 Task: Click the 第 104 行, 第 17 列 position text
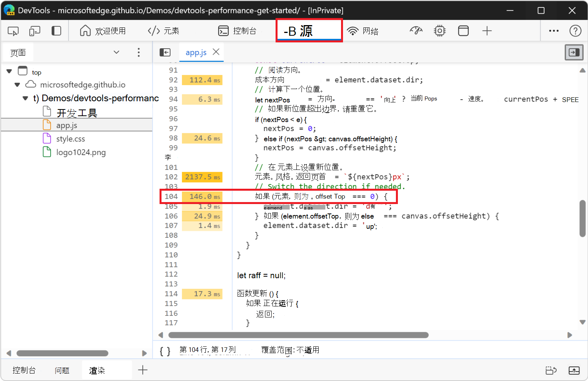[x=208, y=350]
